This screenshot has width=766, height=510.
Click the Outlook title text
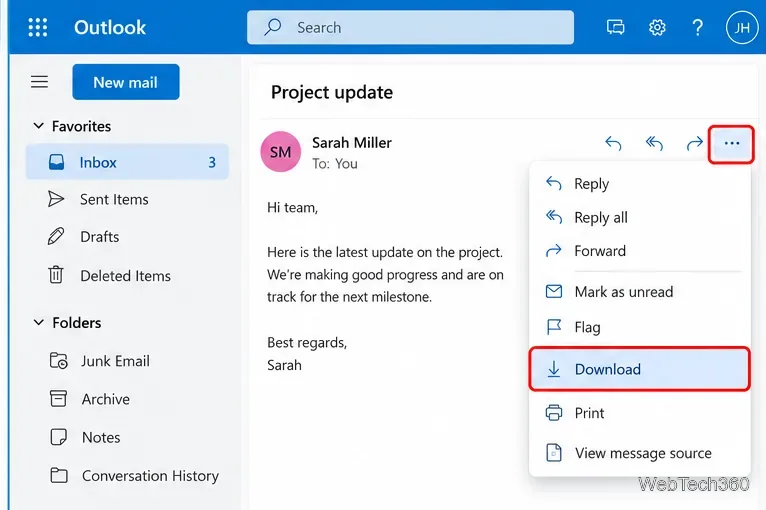click(110, 27)
